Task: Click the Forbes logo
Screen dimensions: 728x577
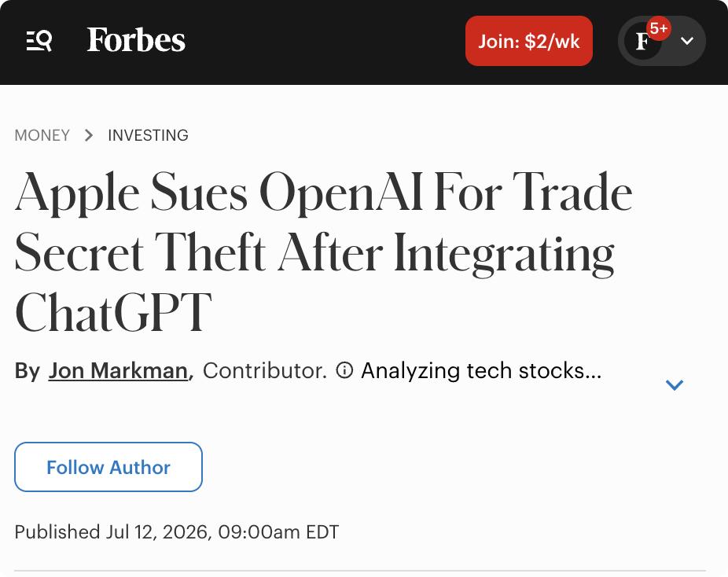Action: click(136, 40)
